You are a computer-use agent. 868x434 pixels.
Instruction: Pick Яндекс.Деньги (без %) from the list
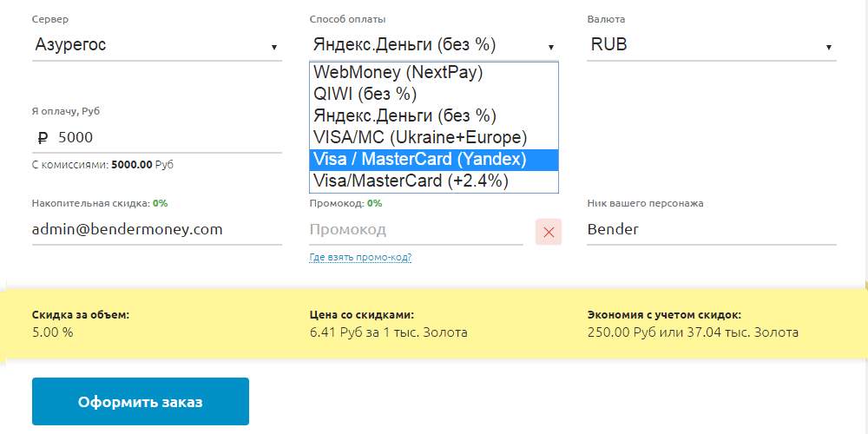(404, 115)
